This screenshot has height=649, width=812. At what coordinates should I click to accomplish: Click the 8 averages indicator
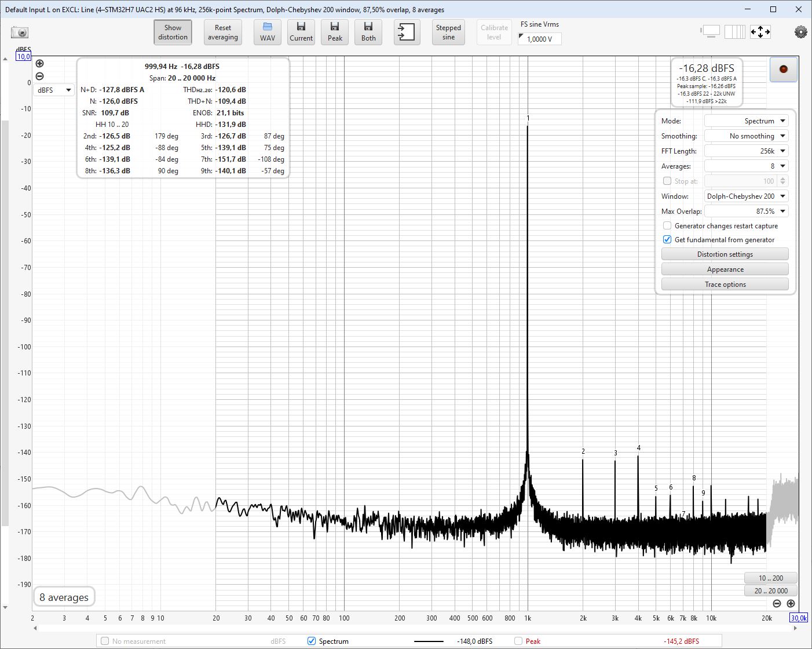(64, 597)
